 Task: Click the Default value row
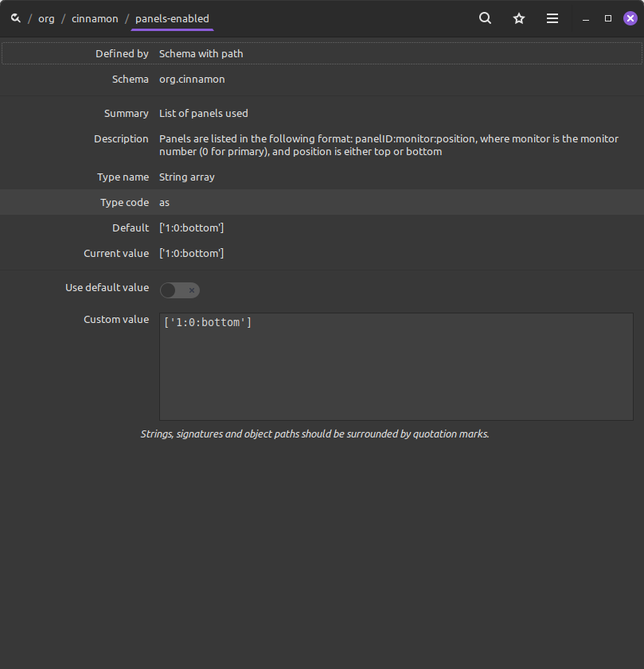tap(322, 228)
